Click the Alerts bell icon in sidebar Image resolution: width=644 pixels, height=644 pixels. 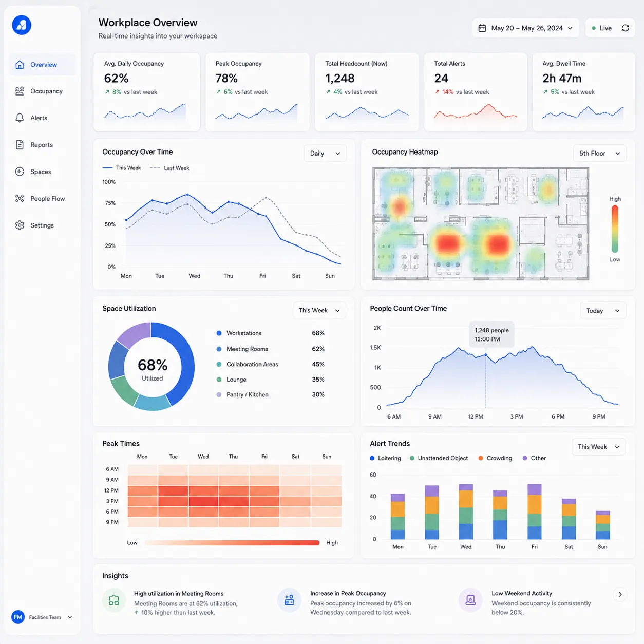point(20,118)
